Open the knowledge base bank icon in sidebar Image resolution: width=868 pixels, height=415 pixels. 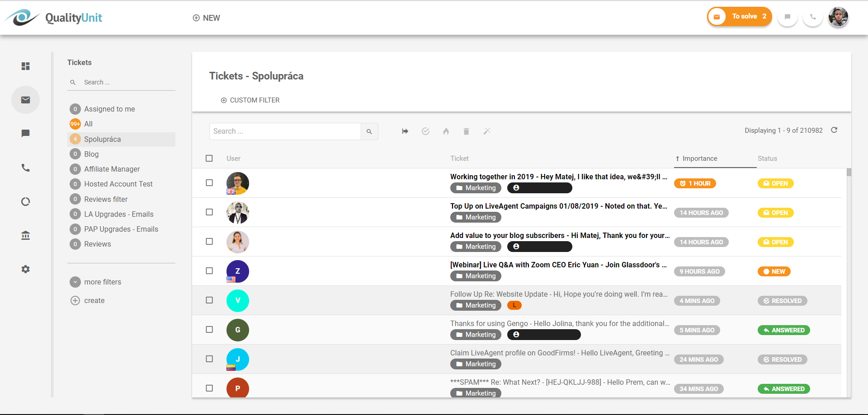coord(25,235)
